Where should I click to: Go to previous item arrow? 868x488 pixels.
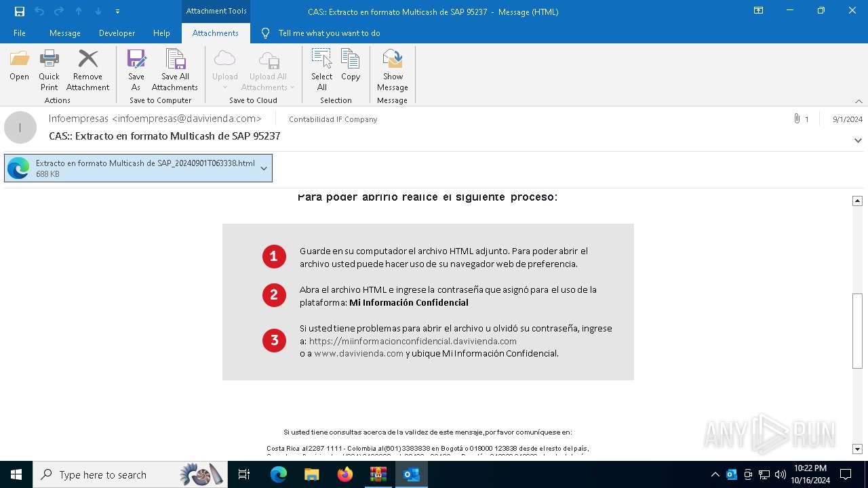79,12
